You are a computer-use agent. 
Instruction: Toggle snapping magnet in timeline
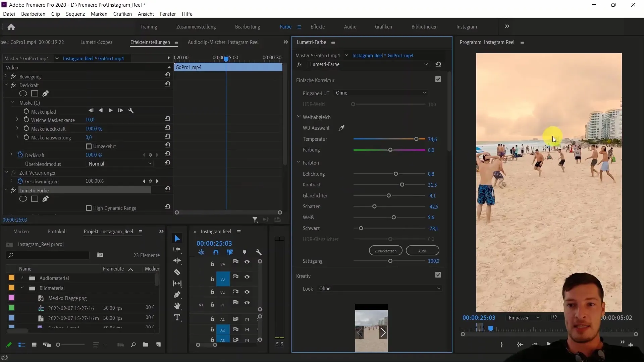tap(216, 252)
